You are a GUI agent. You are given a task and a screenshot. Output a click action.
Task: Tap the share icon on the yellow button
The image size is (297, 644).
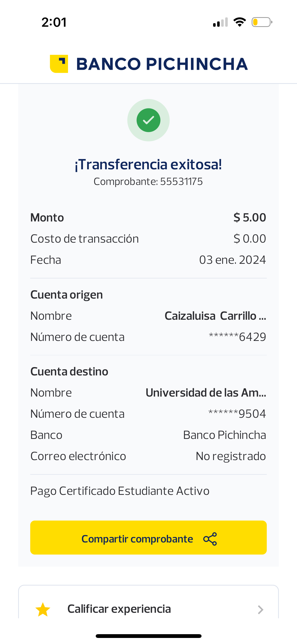pyautogui.click(x=210, y=539)
